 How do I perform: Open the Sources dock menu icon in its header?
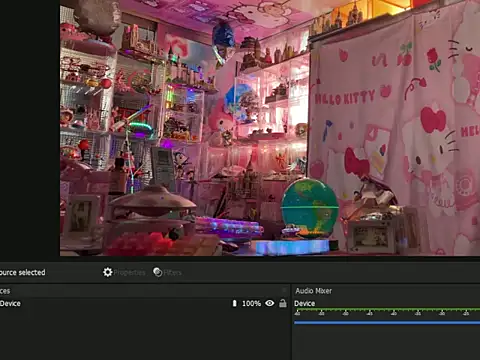pyautogui.click(x=284, y=291)
